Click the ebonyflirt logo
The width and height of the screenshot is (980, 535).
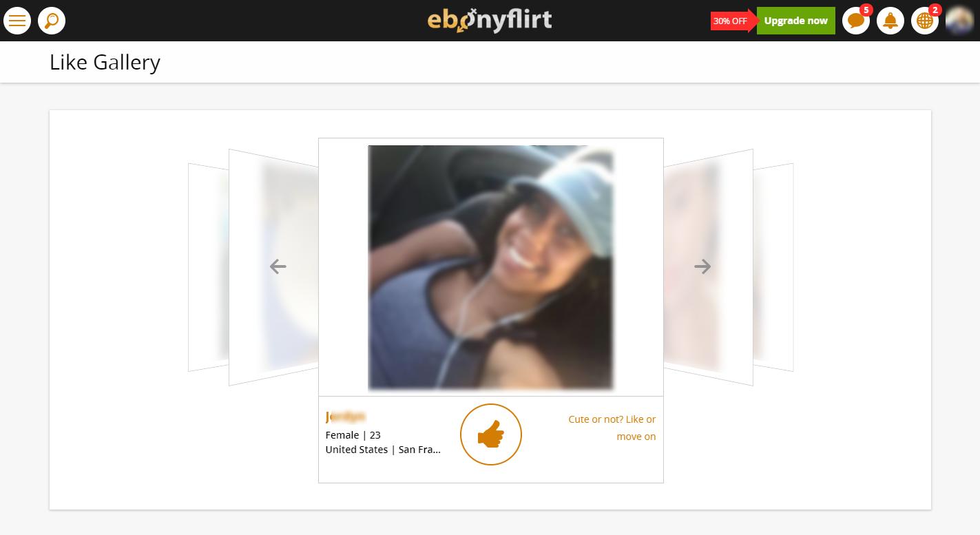click(x=490, y=21)
